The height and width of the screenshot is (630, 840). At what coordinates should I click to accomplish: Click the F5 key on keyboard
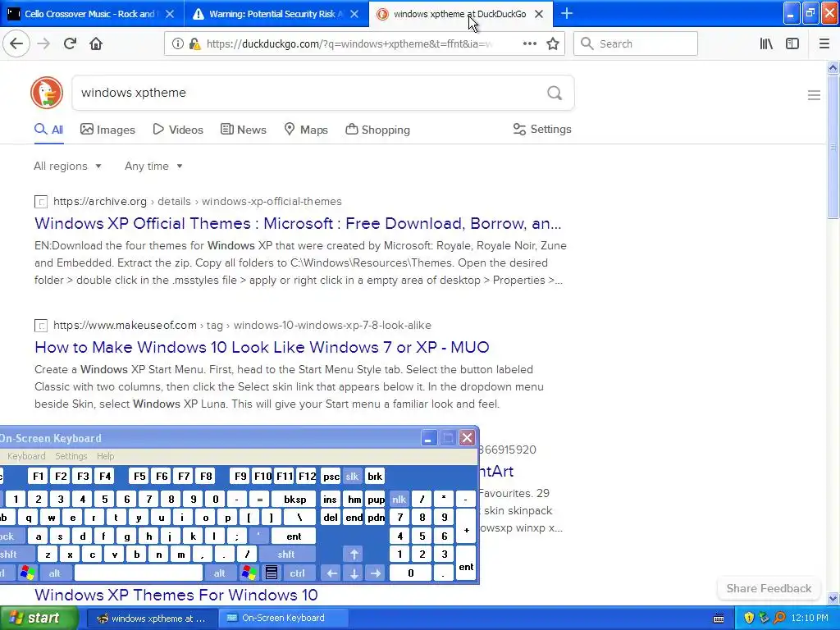click(x=139, y=477)
